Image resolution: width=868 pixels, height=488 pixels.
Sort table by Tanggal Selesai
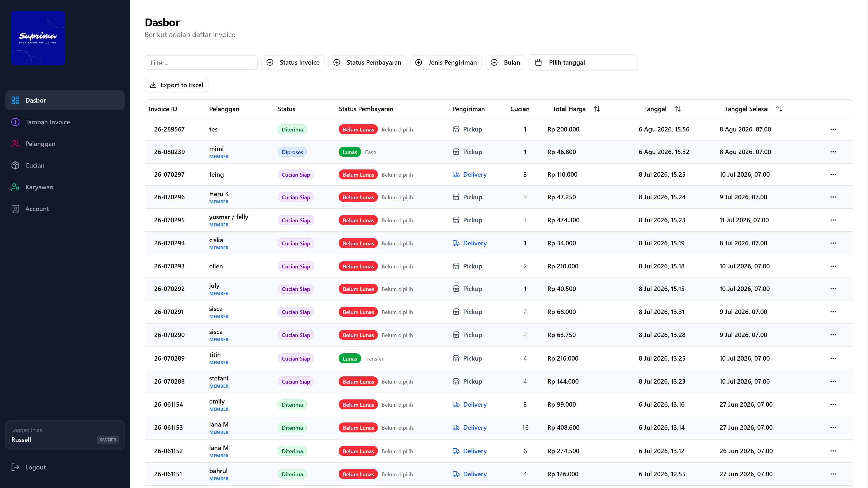click(753, 109)
